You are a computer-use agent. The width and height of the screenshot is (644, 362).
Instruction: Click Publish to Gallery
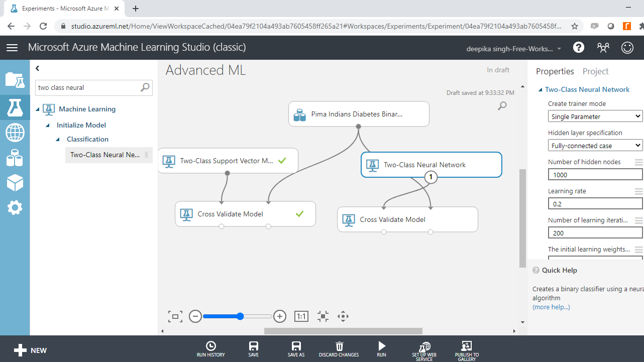(467, 351)
